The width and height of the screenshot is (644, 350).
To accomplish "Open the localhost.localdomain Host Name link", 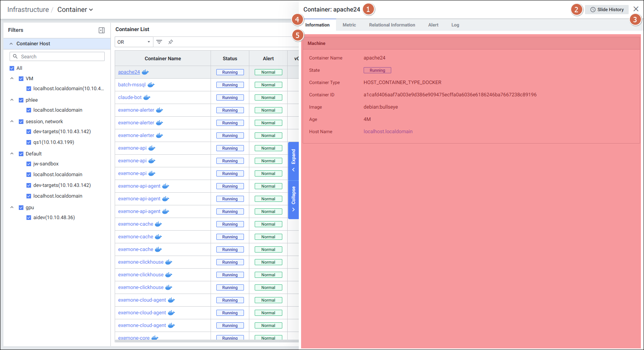I will [x=388, y=132].
